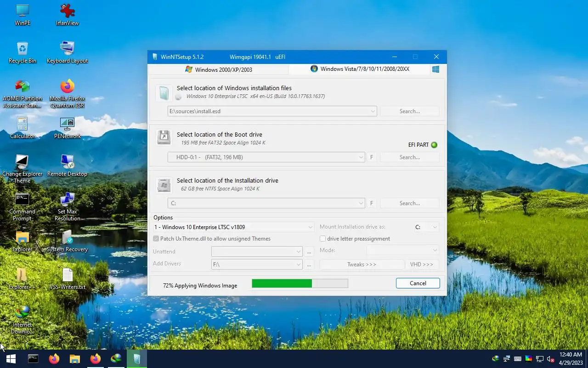Open the VSS-Writers.txt file
The image size is (588, 368).
(67, 279)
